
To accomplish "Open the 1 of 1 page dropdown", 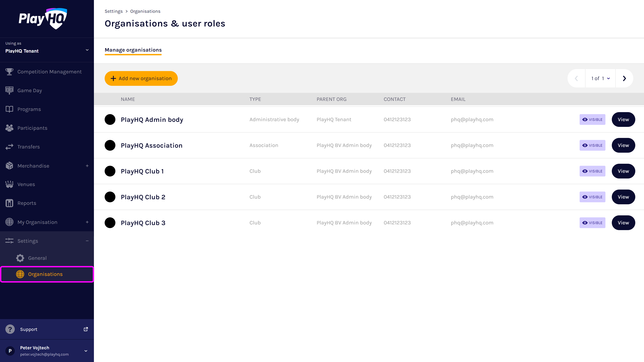I will pyautogui.click(x=601, y=78).
